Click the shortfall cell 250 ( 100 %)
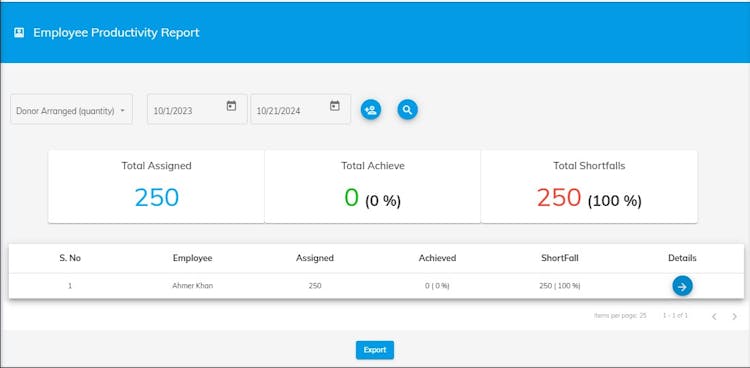750x368 pixels. pyautogui.click(x=560, y=286)
